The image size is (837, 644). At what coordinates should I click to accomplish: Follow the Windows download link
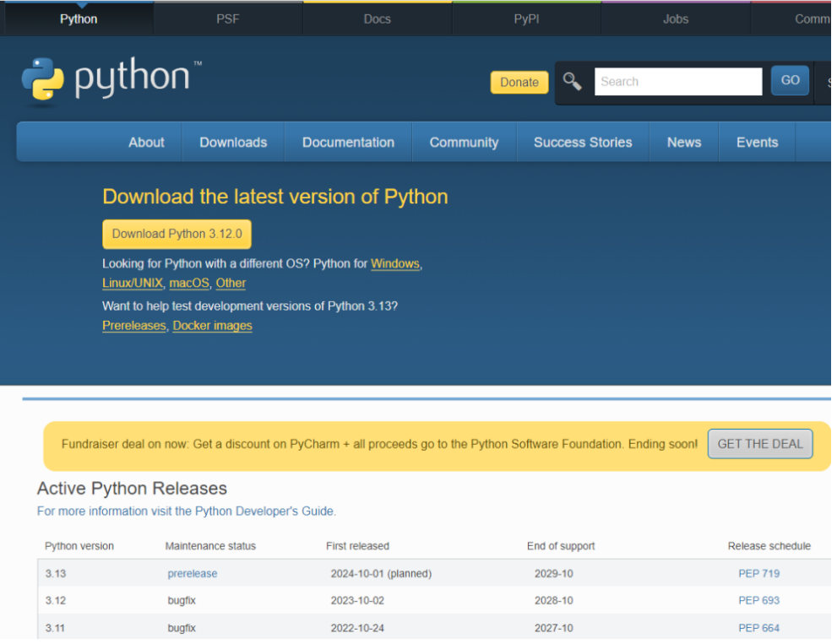click(395, 263)
